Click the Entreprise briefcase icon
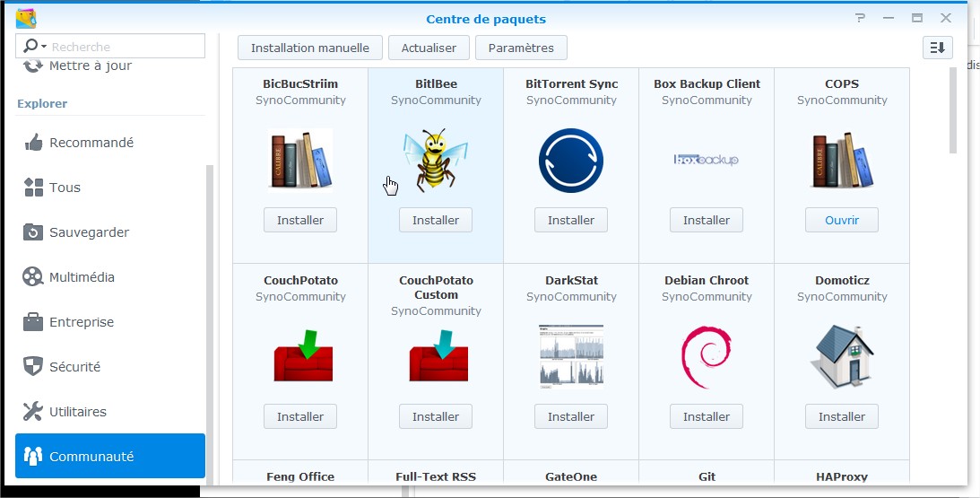Screen dimensions: 980x498 (33, 321)
